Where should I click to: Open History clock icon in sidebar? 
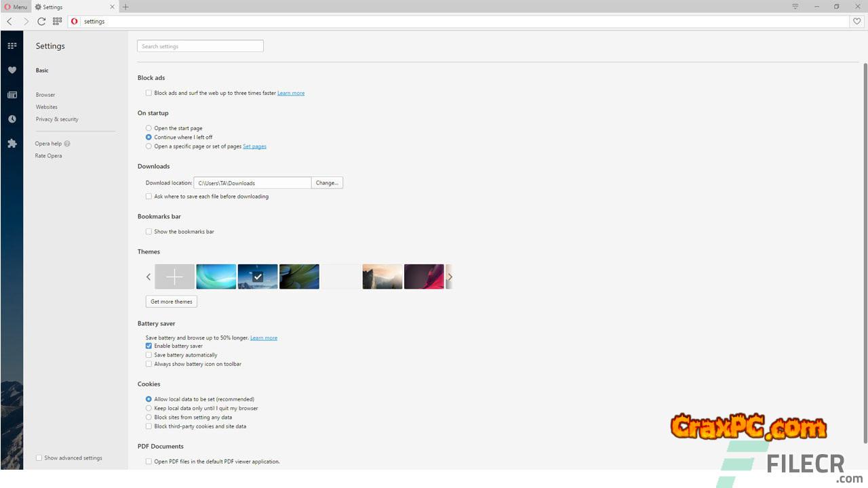12,119
